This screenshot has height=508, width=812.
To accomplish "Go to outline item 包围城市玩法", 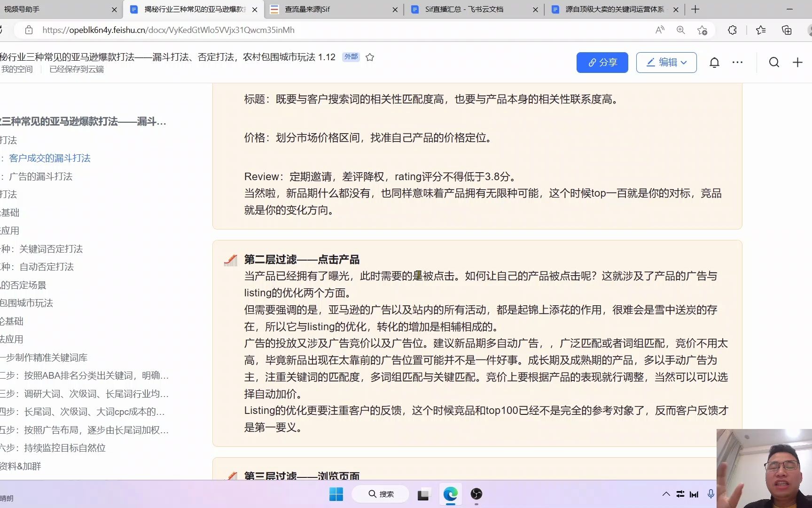I will pyautogui.click(x=26, y=303).
